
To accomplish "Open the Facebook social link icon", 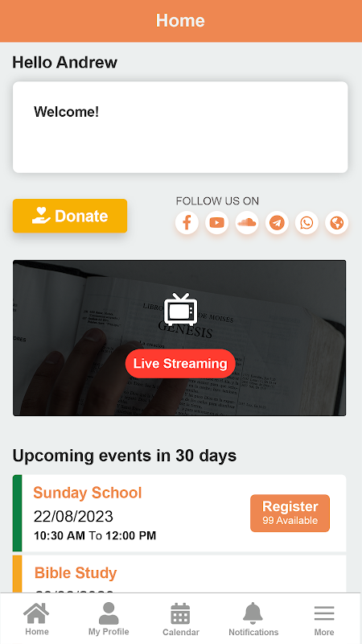I will (187, 223).
